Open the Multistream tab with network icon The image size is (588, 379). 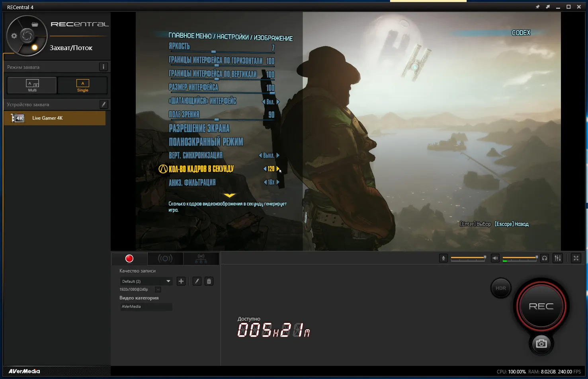click(x=201, y=258)
